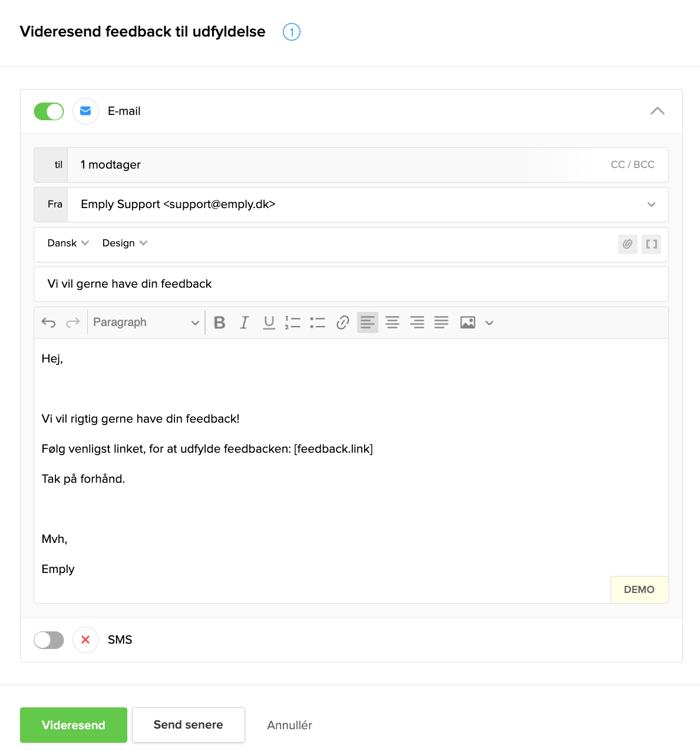Click the Bold formatting icon
700x751 pixels.
point(220,322)
